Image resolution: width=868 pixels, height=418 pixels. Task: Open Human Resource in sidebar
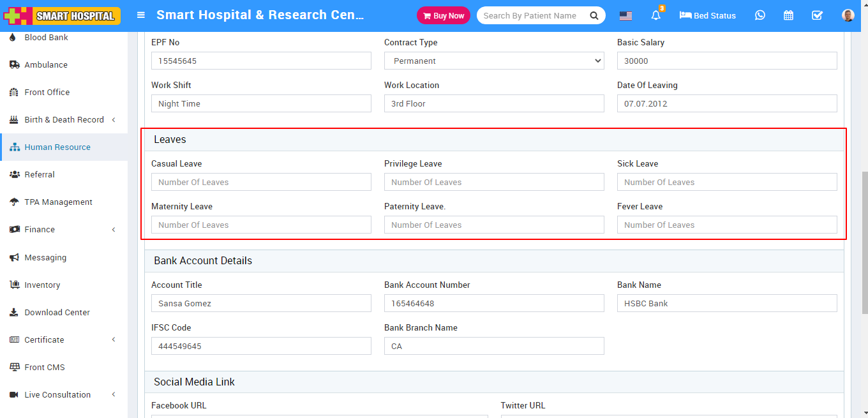(x=57, y=147)
